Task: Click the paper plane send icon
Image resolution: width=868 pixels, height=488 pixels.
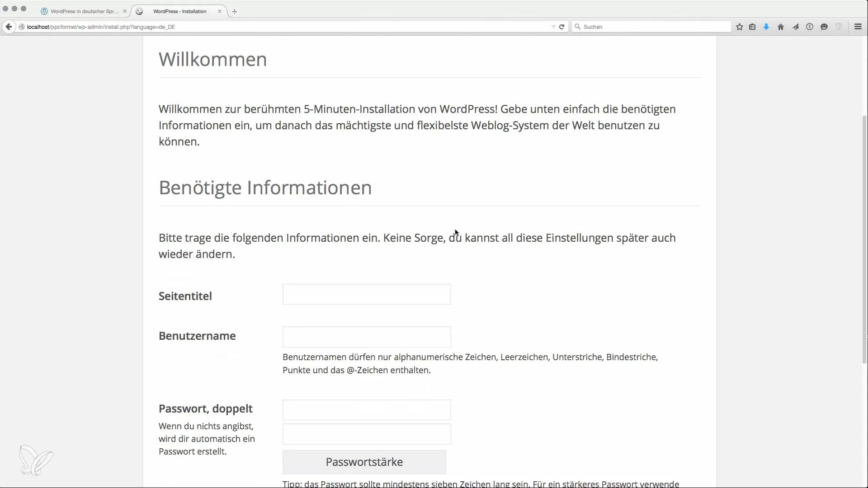Action: tap(795, 27)
